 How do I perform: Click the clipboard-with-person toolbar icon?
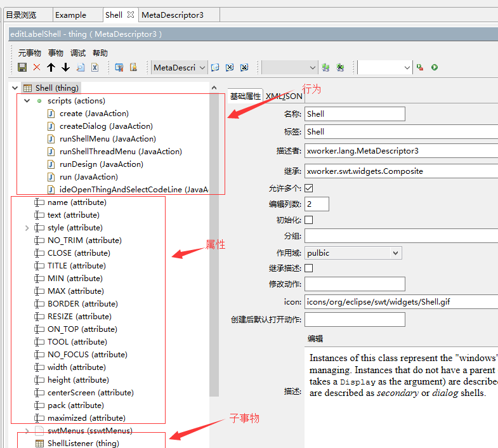pyautogui.click(x=133, y=67)
